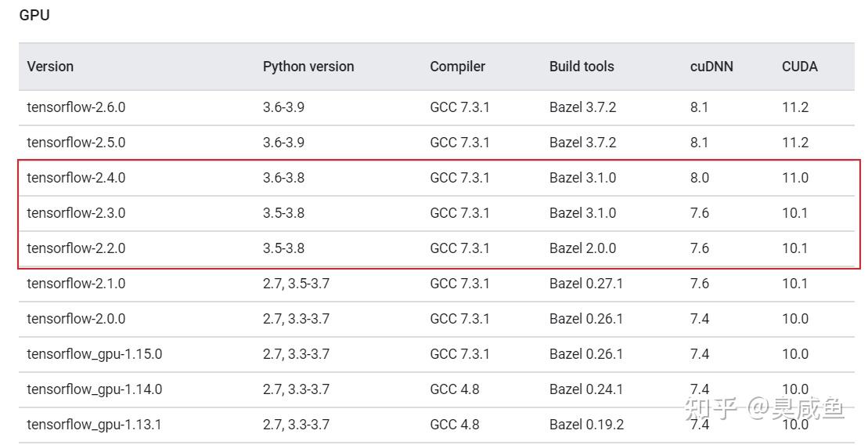Screen dimensions: 868x445
Task: Click the Build tools column header
Action: tap(582, 67)
